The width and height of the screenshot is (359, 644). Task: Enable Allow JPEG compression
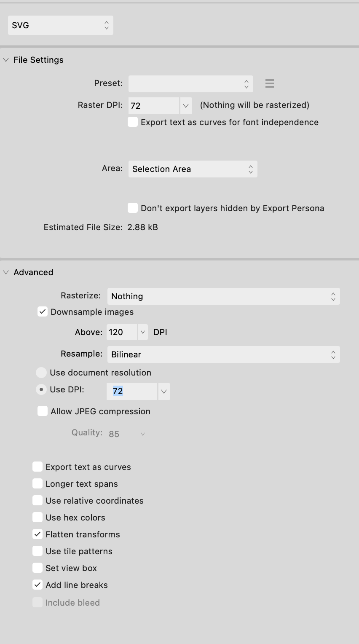click(x=43, y=411)
